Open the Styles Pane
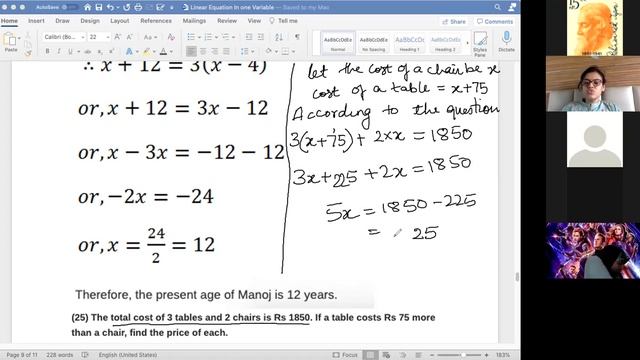The image size is (640, 360). [480, 43]
